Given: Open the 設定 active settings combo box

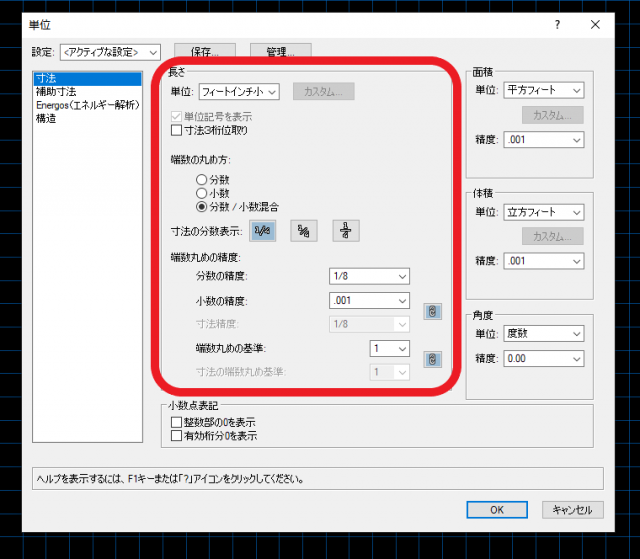Looking at the screenshot, I should 110,51.
